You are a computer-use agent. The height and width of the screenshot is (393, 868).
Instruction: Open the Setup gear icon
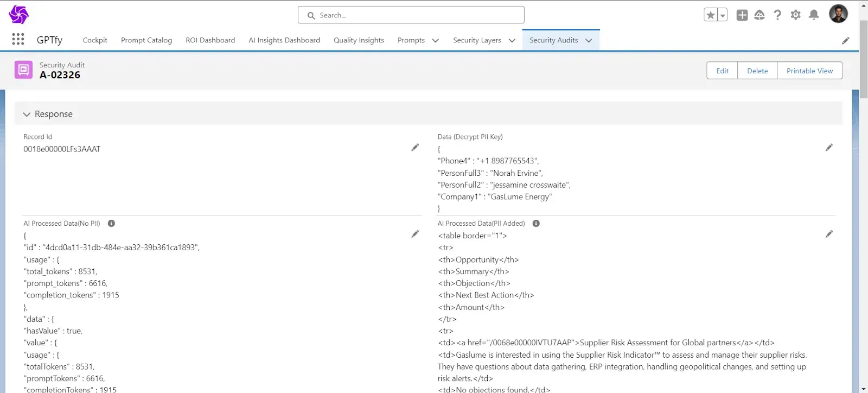tap(795, 15)
